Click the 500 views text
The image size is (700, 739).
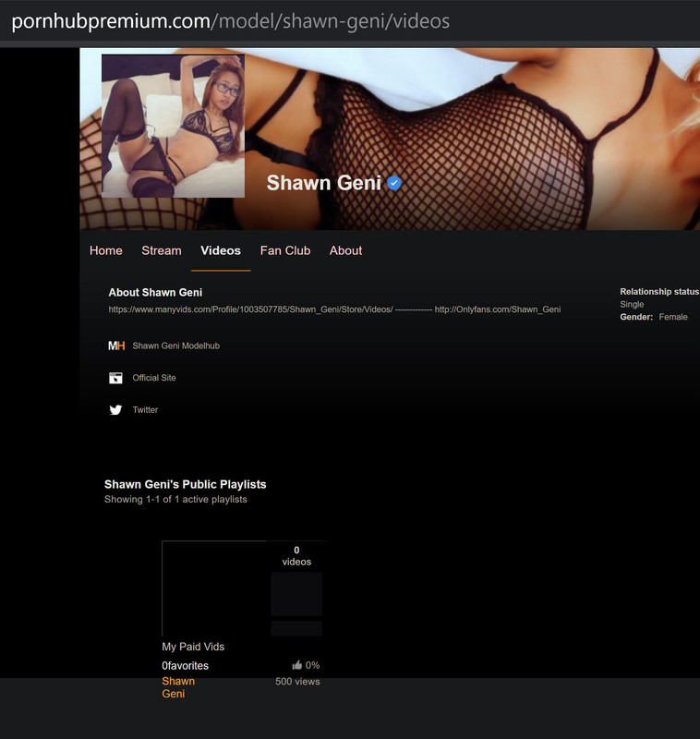(x=297, y=682)
